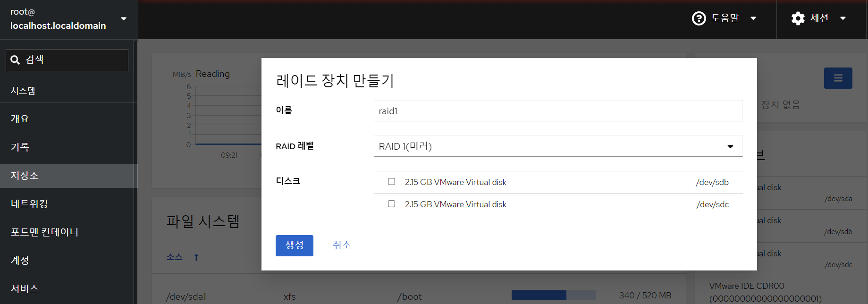Image resolution: width=868 pixels, height=304 pixels.
Task: Expand the 세션 dropdown arrow
Action: pyautogui.click(x=843, y=18)
